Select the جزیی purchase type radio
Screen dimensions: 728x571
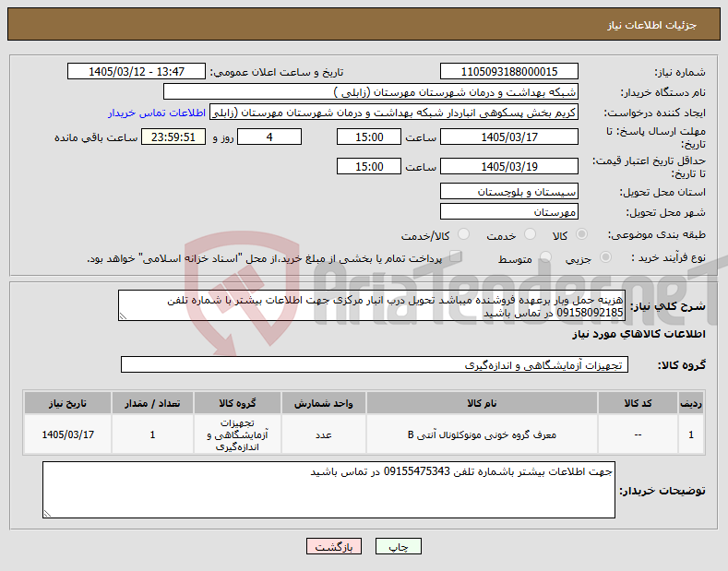[605, 257]
